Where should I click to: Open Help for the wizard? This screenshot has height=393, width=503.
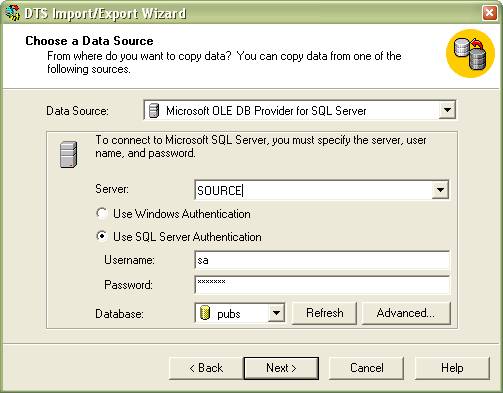tap(452, 368)
